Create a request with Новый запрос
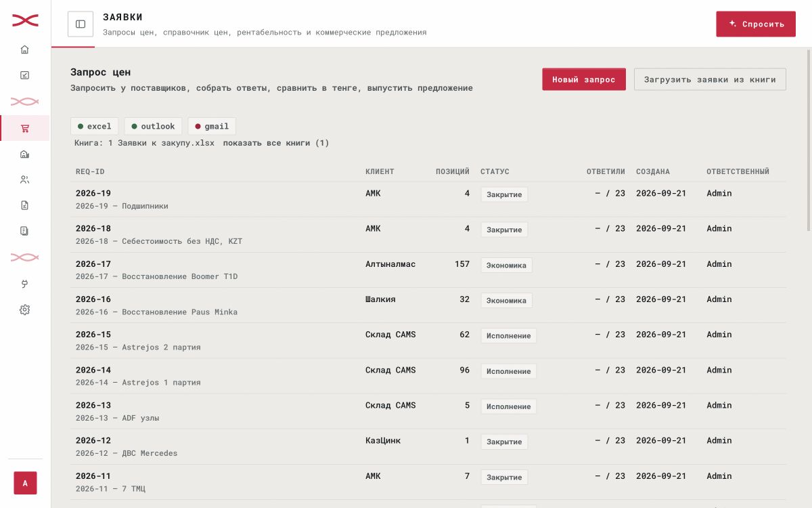The height and width of the screenshot is (508, 812). coord(584,79)
